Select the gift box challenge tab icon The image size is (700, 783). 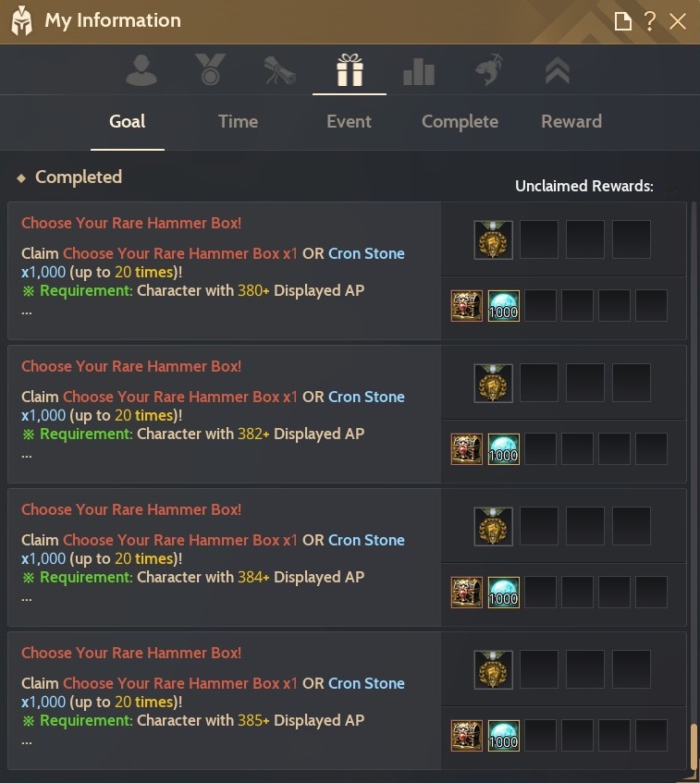(350, 70)
